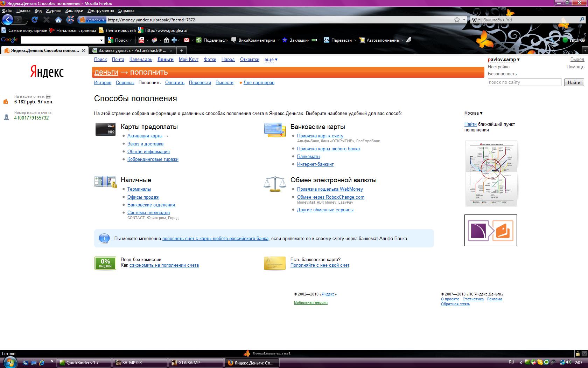Open the Журнал menu
Image resolution: width=588 pixels, height=368 pixels.
54,11
